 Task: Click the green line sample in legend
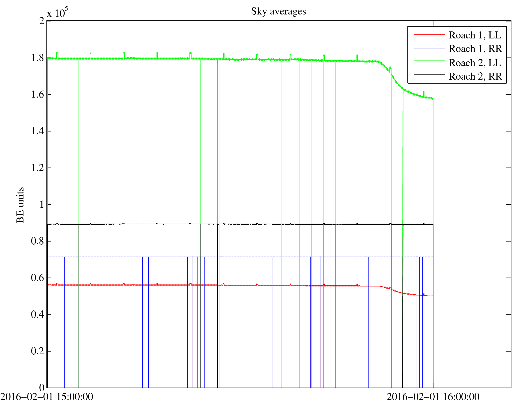(x=429, y=61)
